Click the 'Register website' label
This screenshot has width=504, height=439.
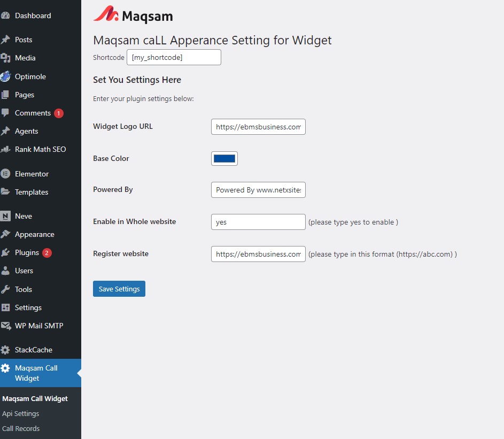click(121, 253)
